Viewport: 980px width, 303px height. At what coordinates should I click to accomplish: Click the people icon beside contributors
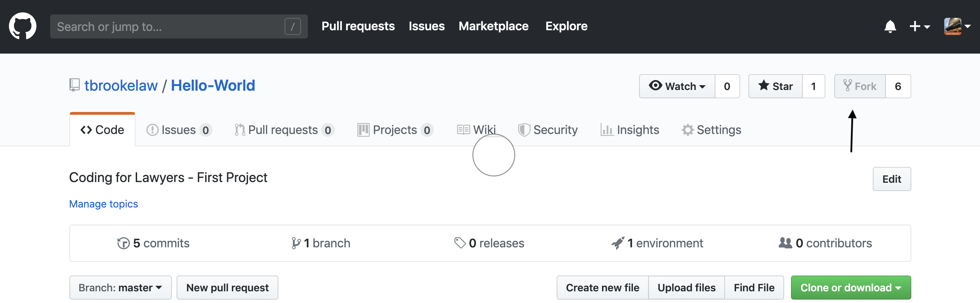[785, 243]
